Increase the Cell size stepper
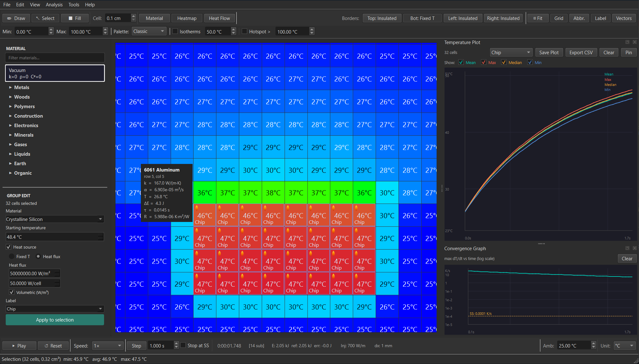 134,16
